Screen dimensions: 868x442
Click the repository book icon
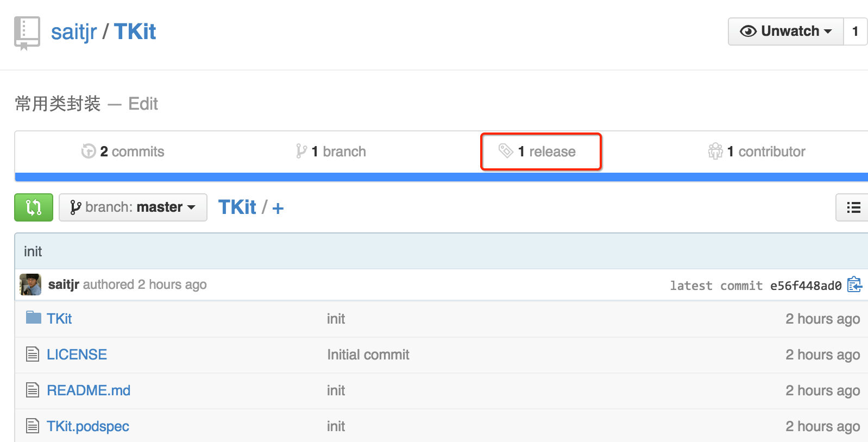click(27, 33)
